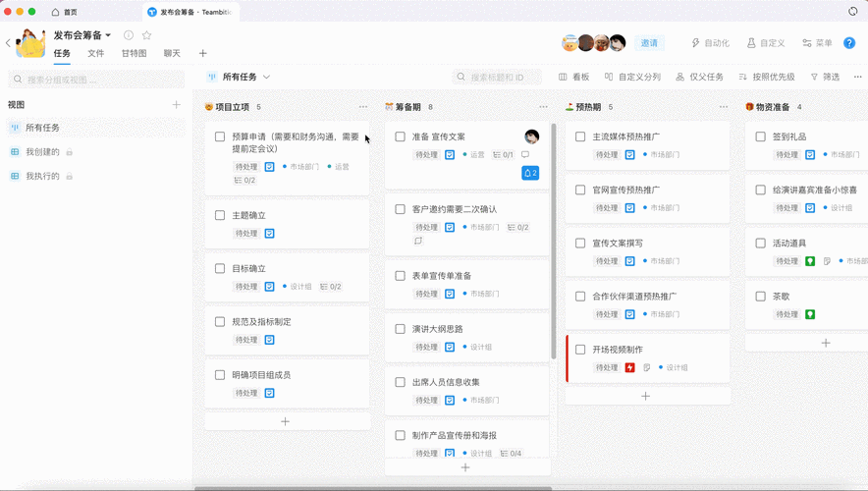Focus the 搜索分组或视图 search field
This screenshot has width=868, height=491.
click(x=96, y=80)
